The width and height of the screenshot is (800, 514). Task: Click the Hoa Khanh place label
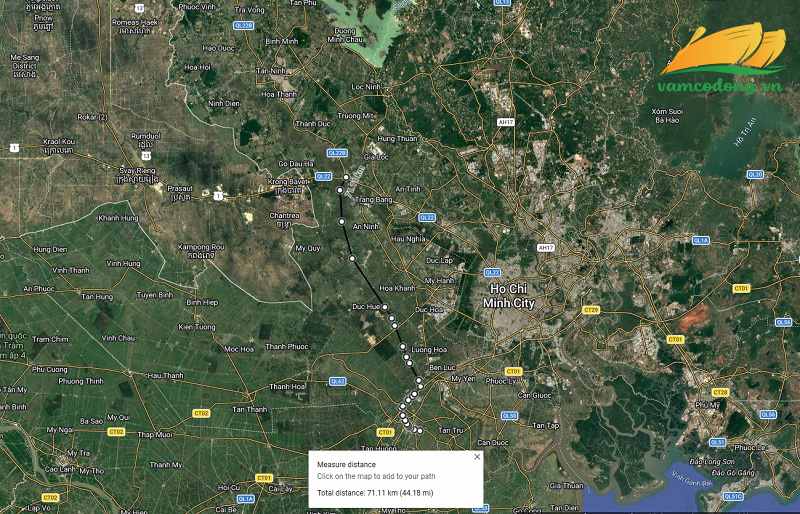pos(397,288)
